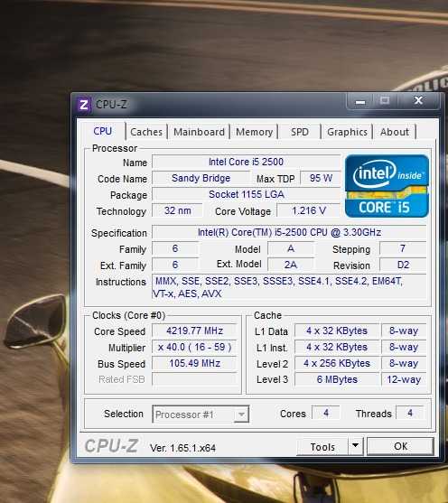Click the Revision value D2
The height and width of the screenshot is (503, 448).
coord(403,265)
